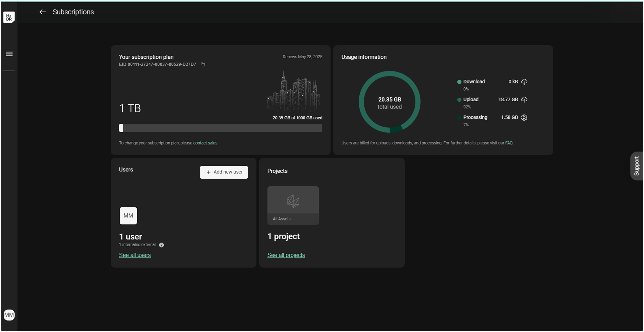Open the contact sales link
644x332 pixels.
(205, 143)
